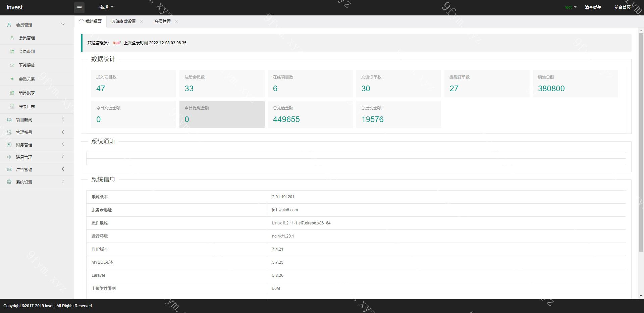The height and width of the screenshot is (313, 644).
Task: Expand the 财务管理 menu chevron
Action: pos(63,145)
